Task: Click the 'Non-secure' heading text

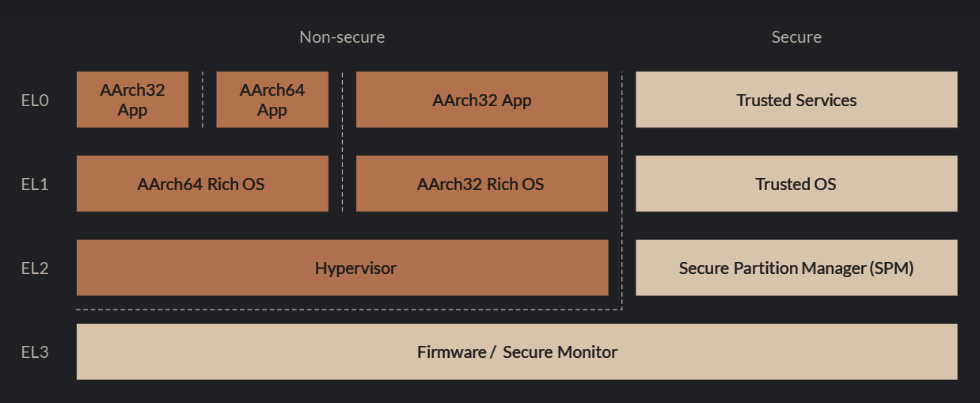Action: 342,37
